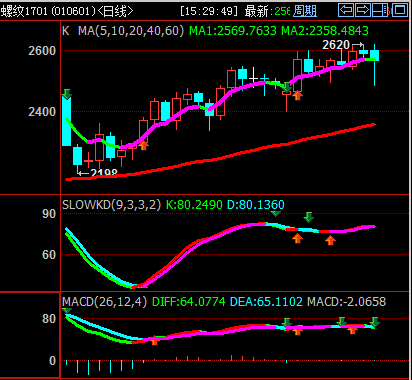Image resolution: width=412 pixels, height=380 pixels.
Task: Click the white cross doji candle
Action: click(254, 77)
